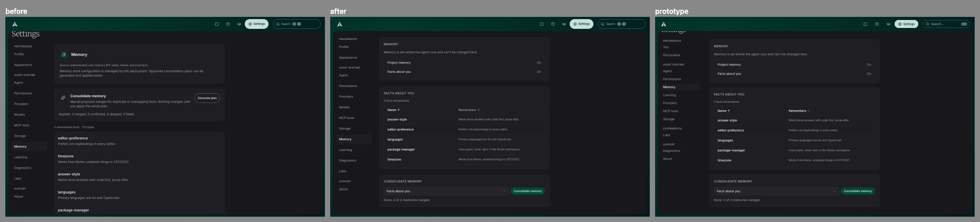
Task: Click Facts about you memory row in prototype
Action: pyautogui.click(x=794, y=74)
